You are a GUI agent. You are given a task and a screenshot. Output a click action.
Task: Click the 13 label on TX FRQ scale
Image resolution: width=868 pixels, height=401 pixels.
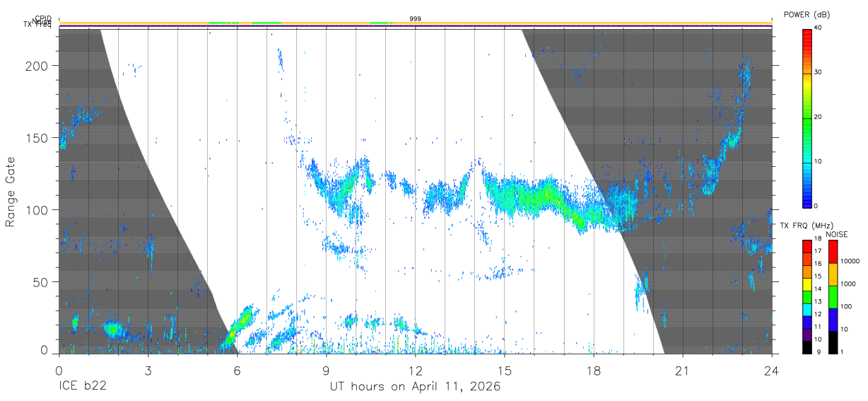pyautogui.click(x=819, y=301)
